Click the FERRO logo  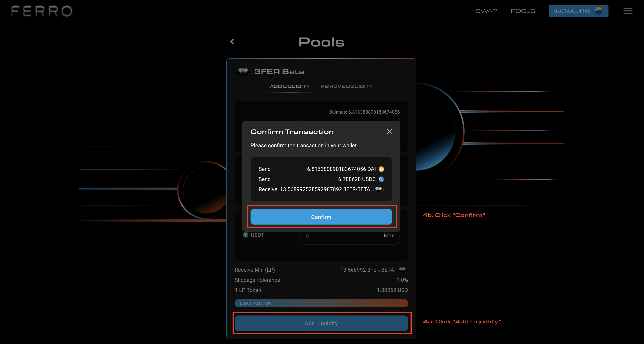[42, 11]
